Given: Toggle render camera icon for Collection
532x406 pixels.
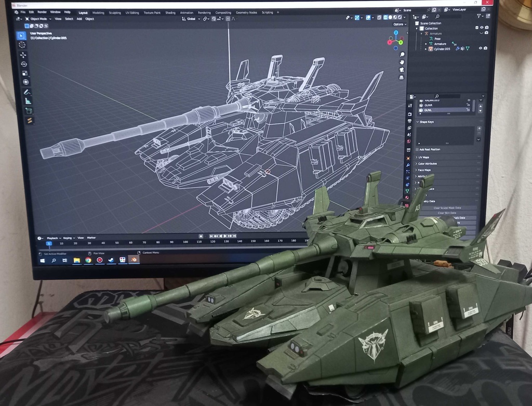Looking at the screenshot, I should coord(487,27).
